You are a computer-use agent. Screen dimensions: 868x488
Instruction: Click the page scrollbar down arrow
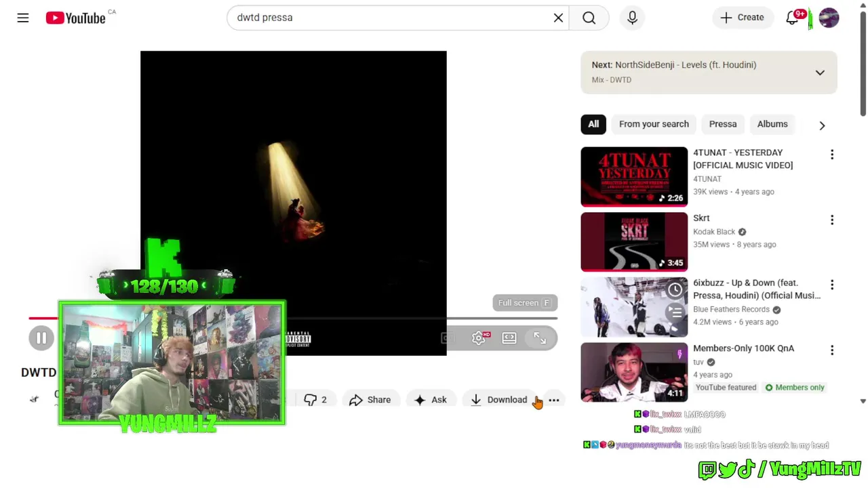coord(863,401)
